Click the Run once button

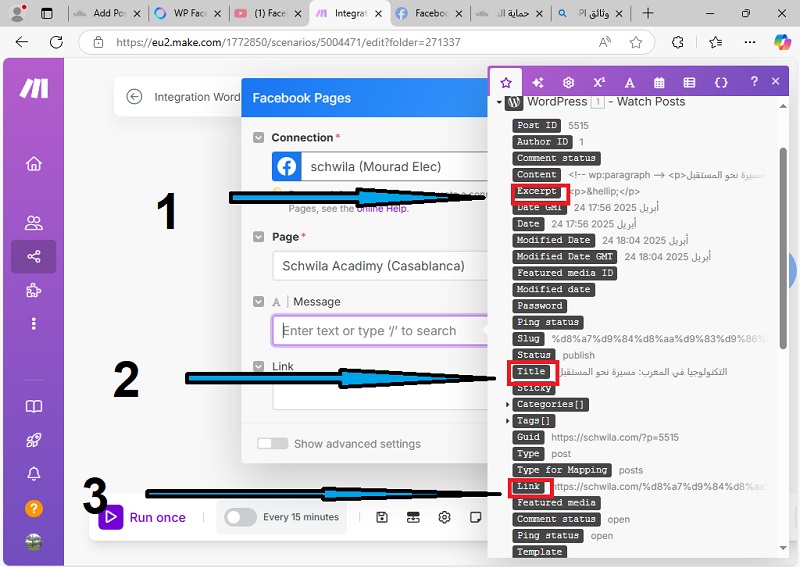click(x=142, y=517)
